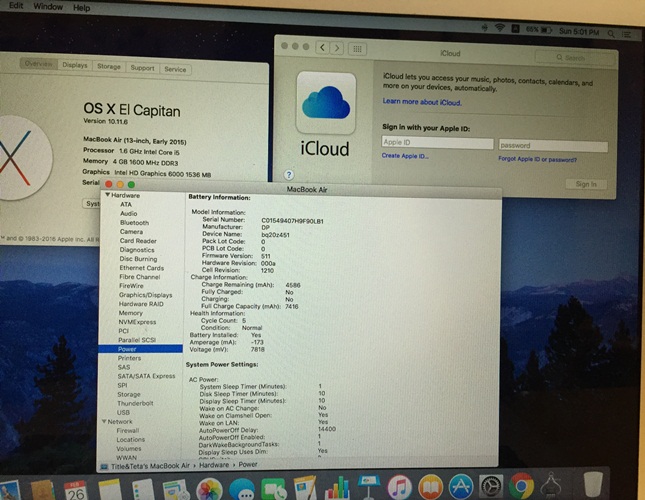The width and height of the screenshot is (645, 500).
Task: Select Thunderbolt in the sidebar
Action: pos(135,403)
